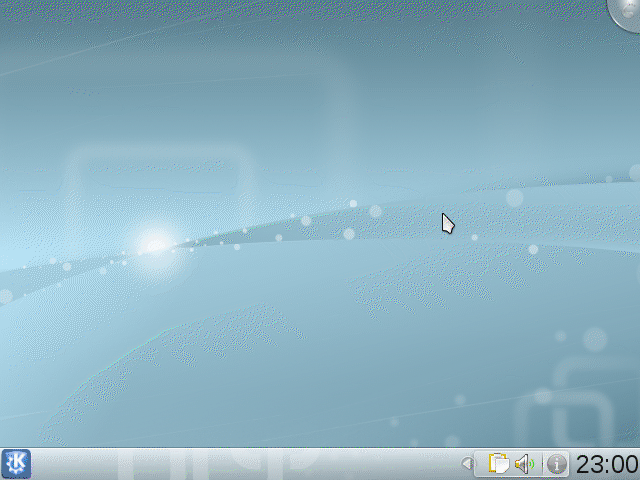Click the bright light flare on wallpaper
The image size is (640, 480).
154,243
